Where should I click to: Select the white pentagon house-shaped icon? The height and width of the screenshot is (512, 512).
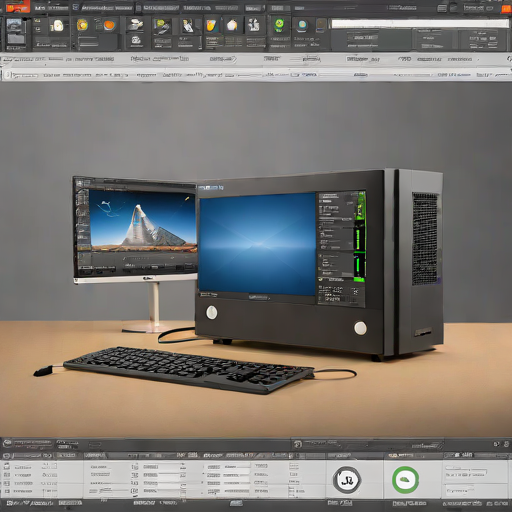tap(232, 25)
